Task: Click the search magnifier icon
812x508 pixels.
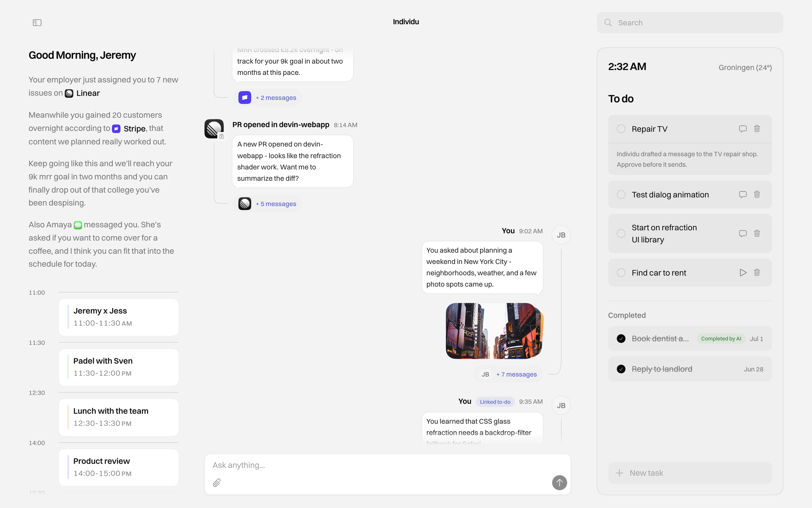Action: [x=608, y=23]
